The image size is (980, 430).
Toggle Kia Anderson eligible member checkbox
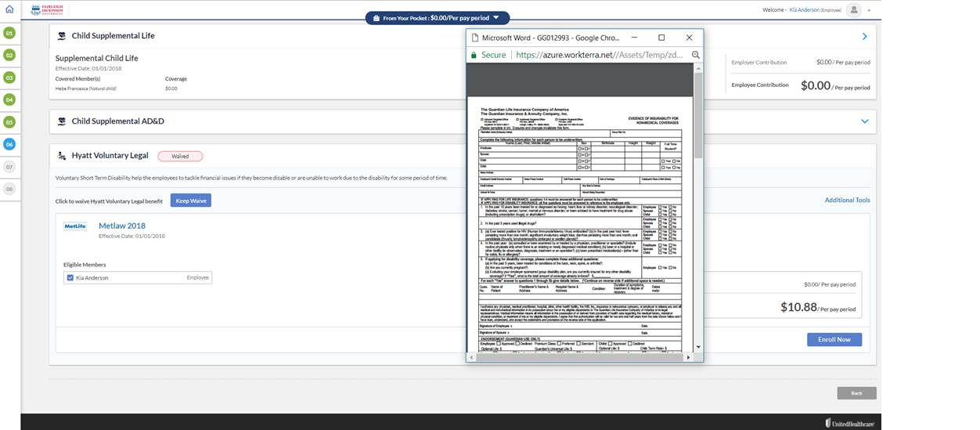[70, 278]
